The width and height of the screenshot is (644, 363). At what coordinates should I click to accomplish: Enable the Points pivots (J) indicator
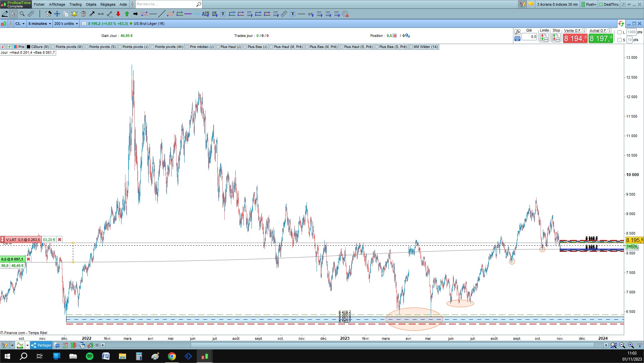[x=120, y=47]
